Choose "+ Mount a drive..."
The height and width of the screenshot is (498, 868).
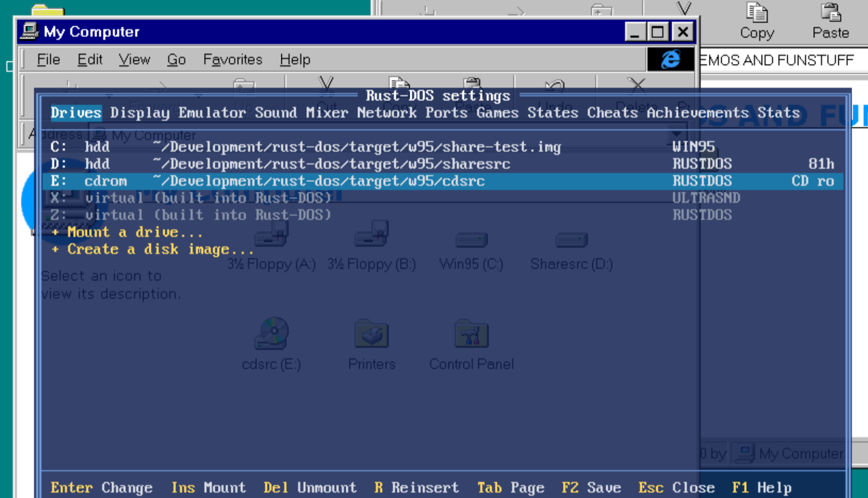click(127, 232)
